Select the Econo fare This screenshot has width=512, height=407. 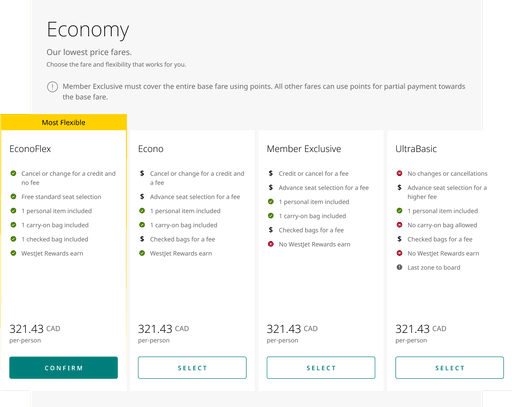(192, 368)
